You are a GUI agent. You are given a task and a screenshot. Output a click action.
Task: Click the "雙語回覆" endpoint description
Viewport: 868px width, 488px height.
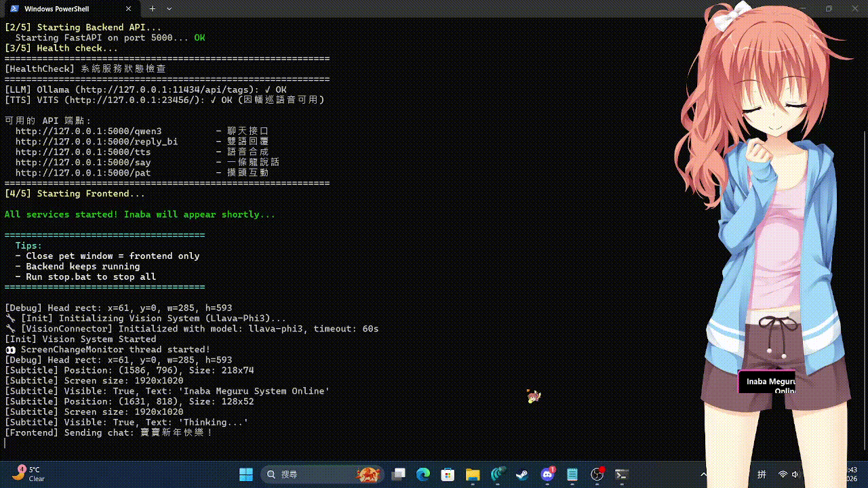point(248,142)
